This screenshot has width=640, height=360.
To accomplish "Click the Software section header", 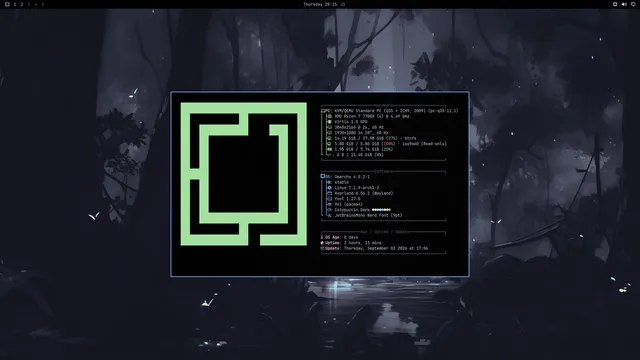I will (383, 171).
